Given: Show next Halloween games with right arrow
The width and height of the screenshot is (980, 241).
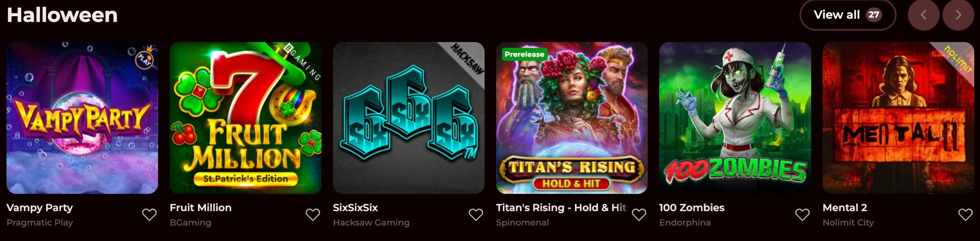Looking at the screenshot, I should [x=958, y=15].
